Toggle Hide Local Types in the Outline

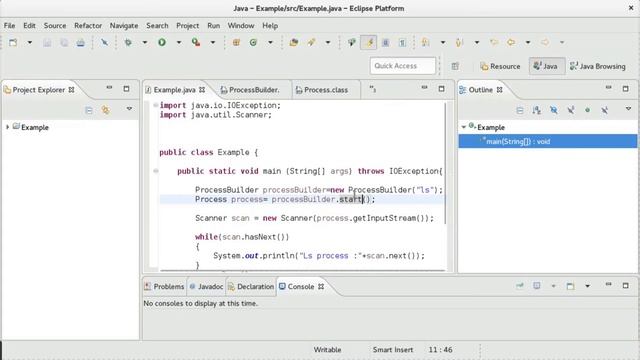tap(604, 110)
